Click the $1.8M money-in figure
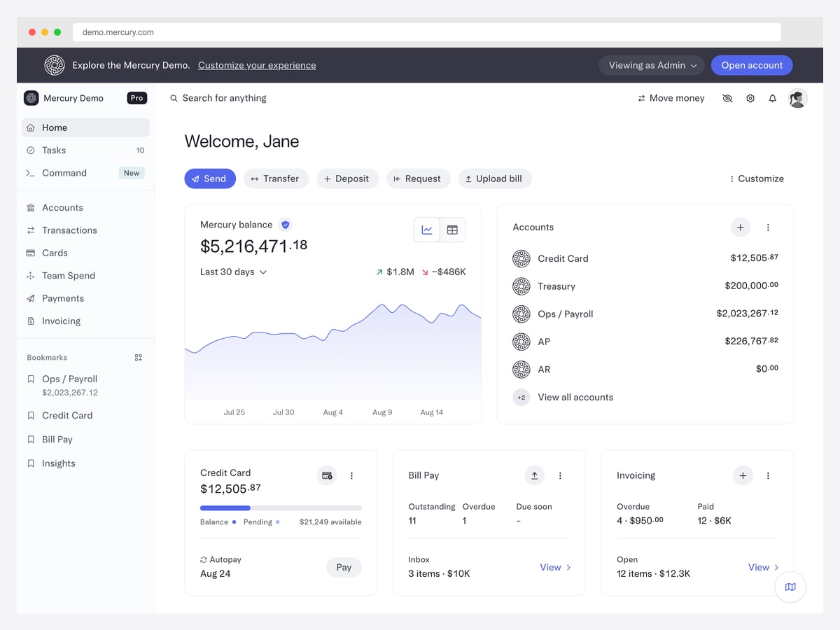The height and width of the screenshot is (630, 840). click(x=395, y=272)
